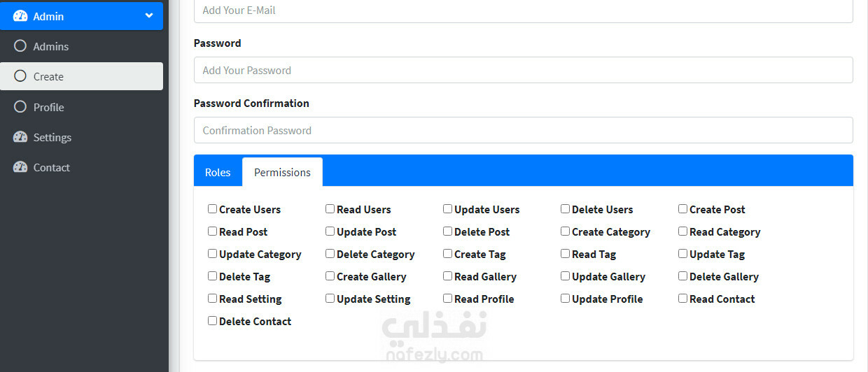Click the Settings gauge icon in sidebar

pos(20,137)
